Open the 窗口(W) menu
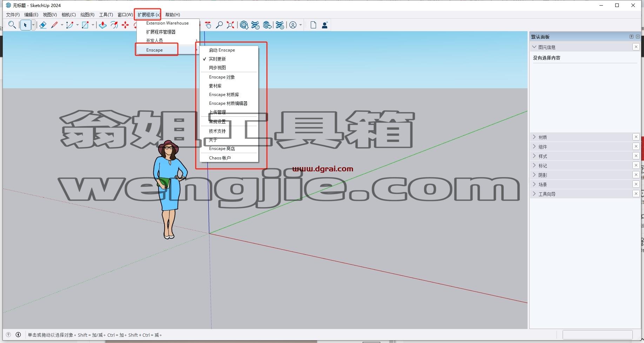Screen dimensions: 644x343 (x=125, y=15)
